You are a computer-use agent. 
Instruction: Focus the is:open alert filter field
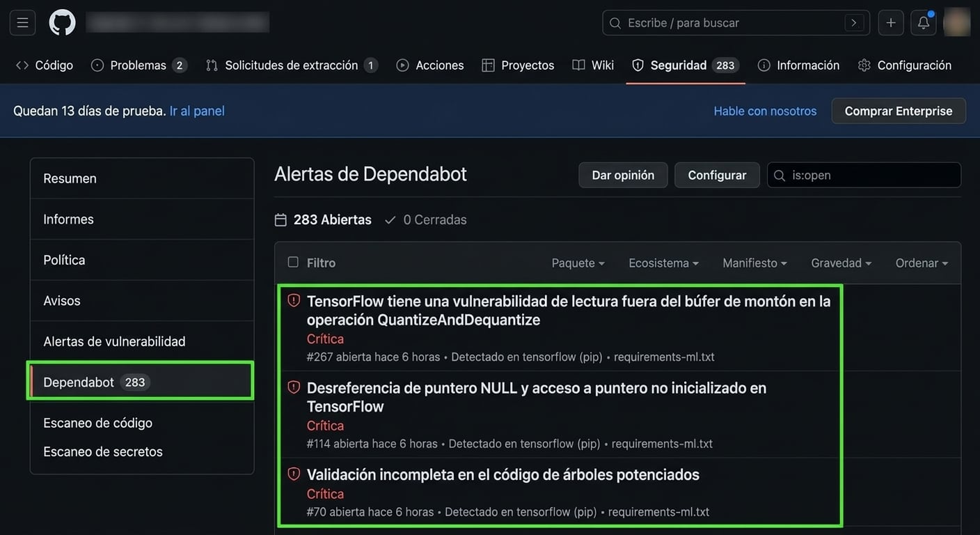click(864, 175)
